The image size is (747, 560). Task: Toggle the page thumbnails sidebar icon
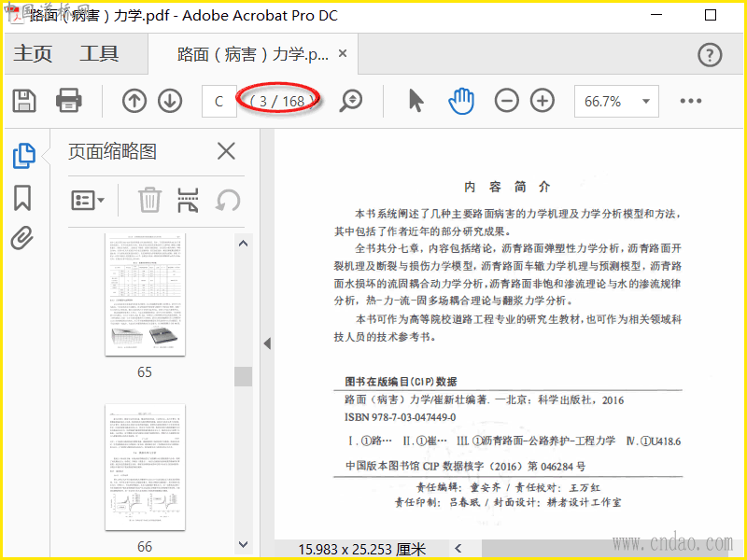click(x=24, y=155)
